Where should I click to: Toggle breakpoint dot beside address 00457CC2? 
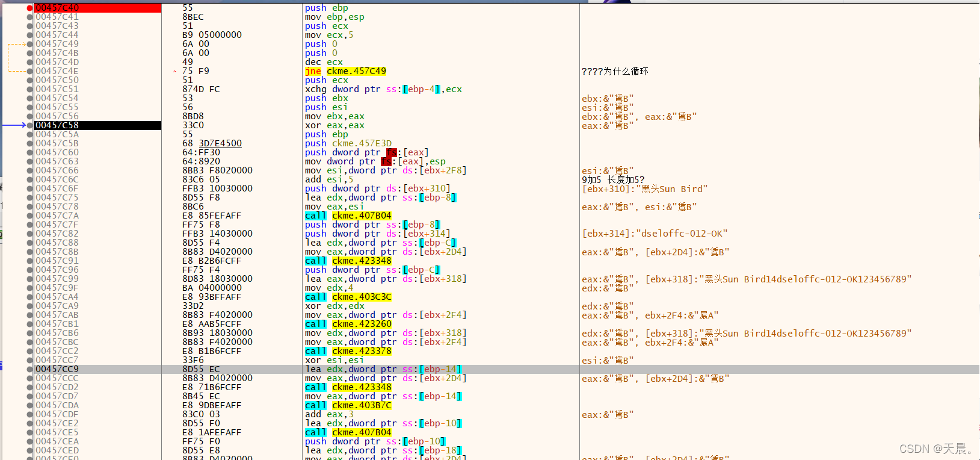point(30,351)
